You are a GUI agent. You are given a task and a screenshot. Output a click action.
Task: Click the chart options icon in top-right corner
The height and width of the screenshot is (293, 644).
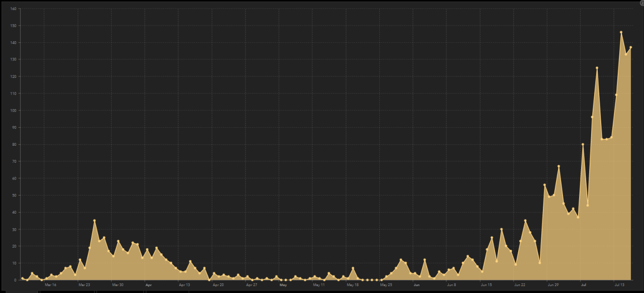click(x=641, y=3)
